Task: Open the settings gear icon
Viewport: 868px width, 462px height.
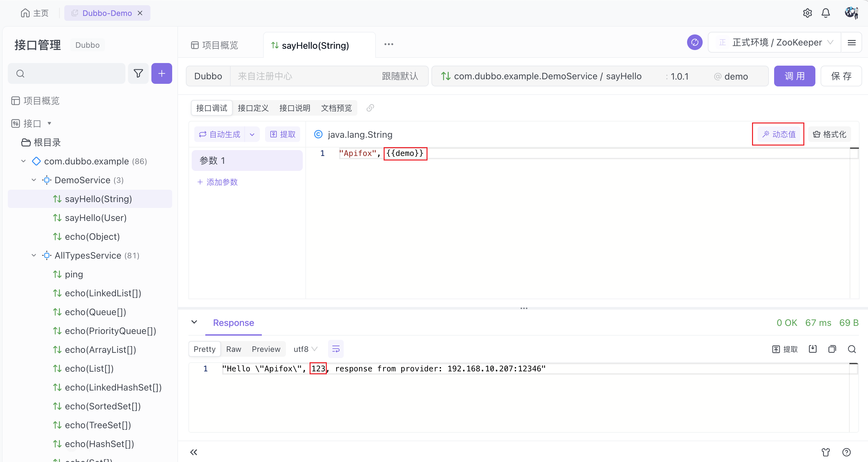Action: pyautogui.click(x=807, y=13)
